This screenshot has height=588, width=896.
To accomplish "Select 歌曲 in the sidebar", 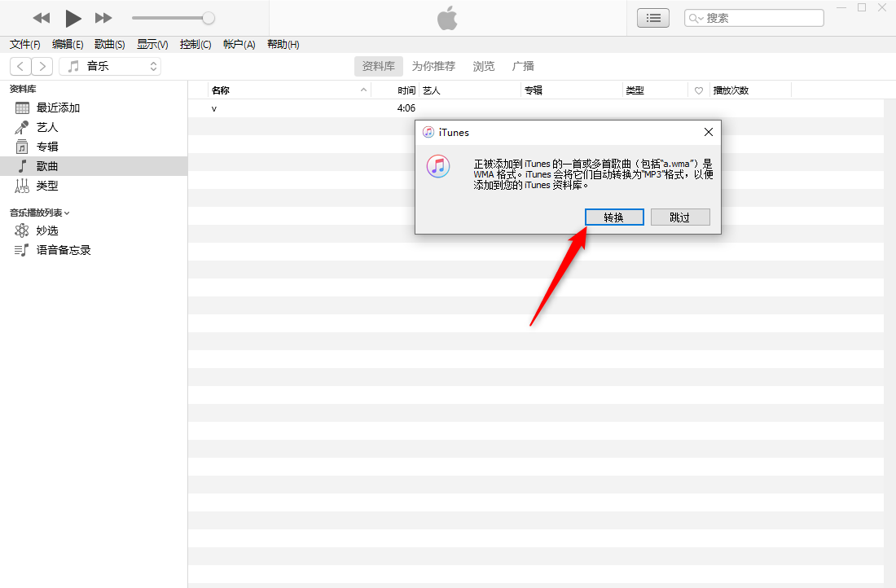I will click(94, 166).
